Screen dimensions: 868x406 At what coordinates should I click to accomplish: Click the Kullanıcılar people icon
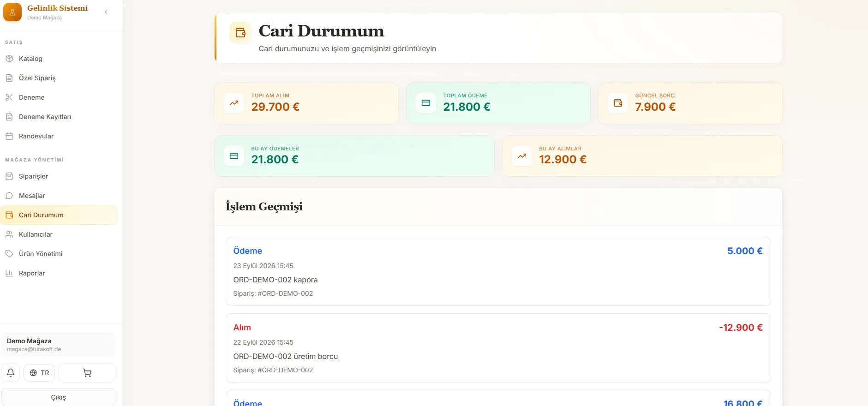tap(9, 234)
